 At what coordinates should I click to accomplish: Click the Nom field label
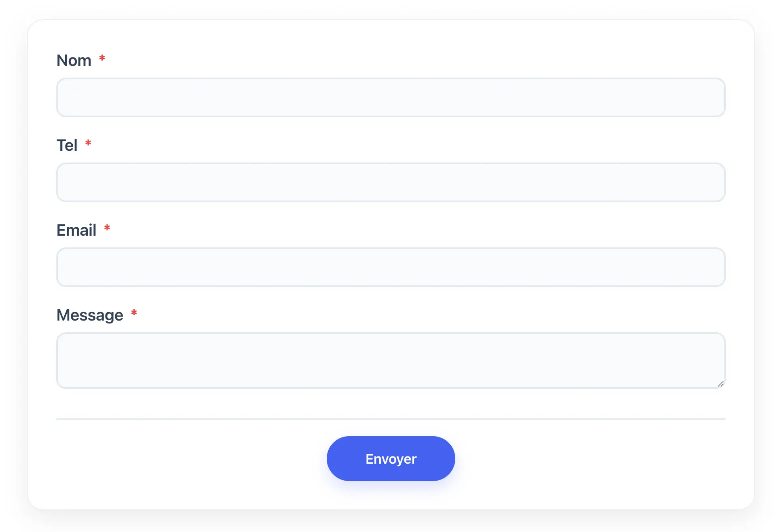click(x=74, y=61)
